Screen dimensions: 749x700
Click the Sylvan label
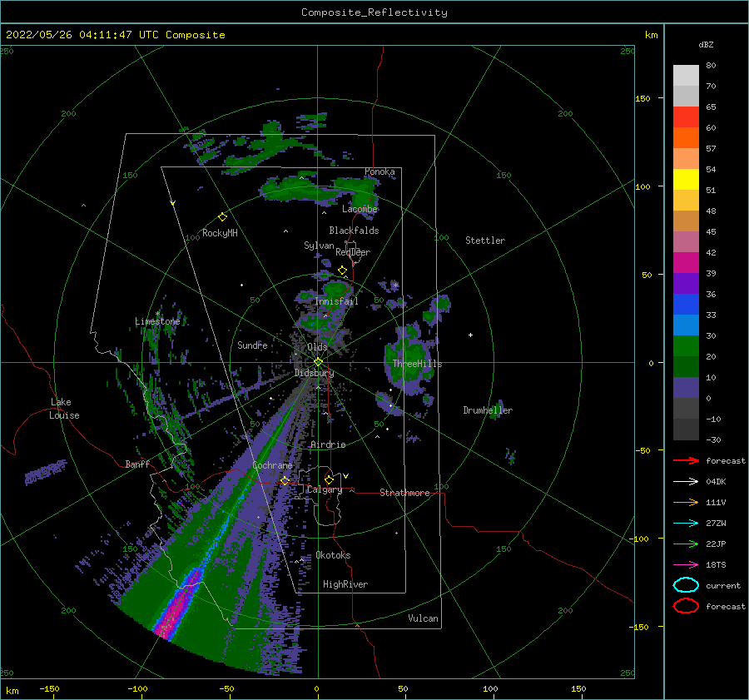(319, 246)
